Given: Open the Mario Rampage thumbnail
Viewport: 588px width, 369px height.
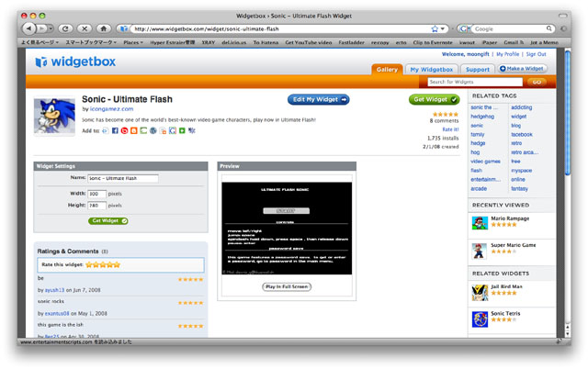Looking at the screenshot, I should 480,222.
